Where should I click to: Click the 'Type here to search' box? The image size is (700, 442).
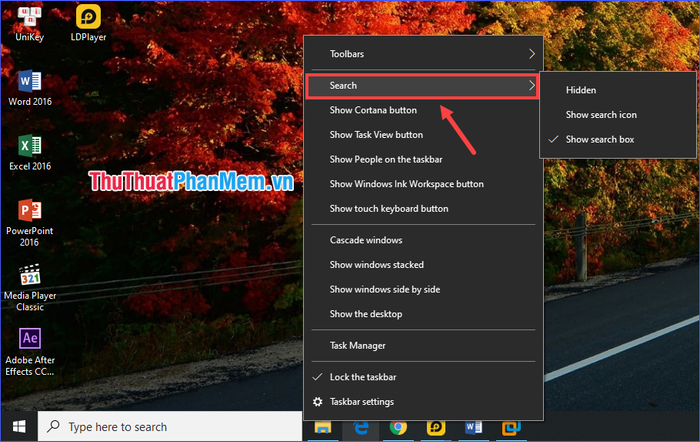point(170,427)
